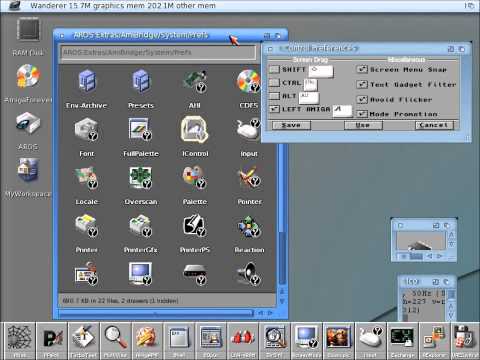Image resolution: width=480 pixels, height=360 pixels.
Task: Toggle the Avoid Flicker checkbox
Action: click(x=362, y=99)
